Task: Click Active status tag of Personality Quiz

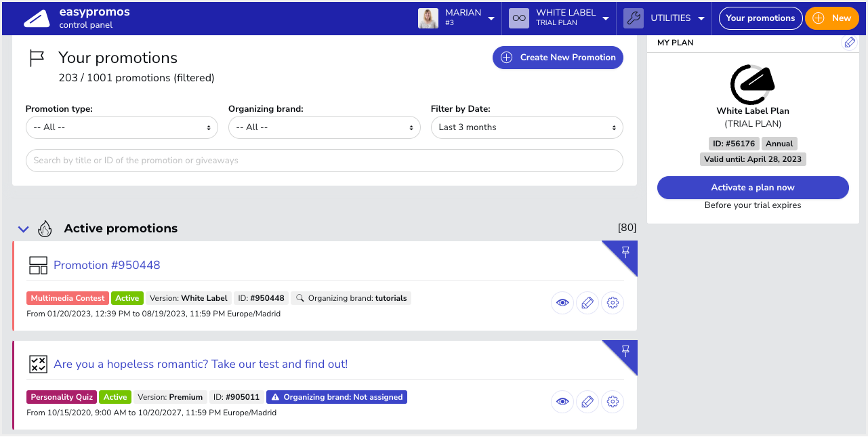Action: tap(115, 397)
